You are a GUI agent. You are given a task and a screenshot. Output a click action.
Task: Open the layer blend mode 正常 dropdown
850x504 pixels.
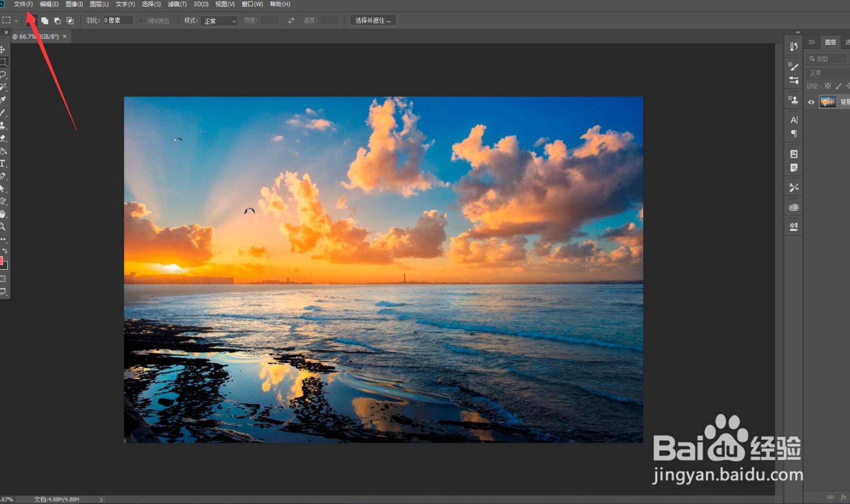point(828,73)
